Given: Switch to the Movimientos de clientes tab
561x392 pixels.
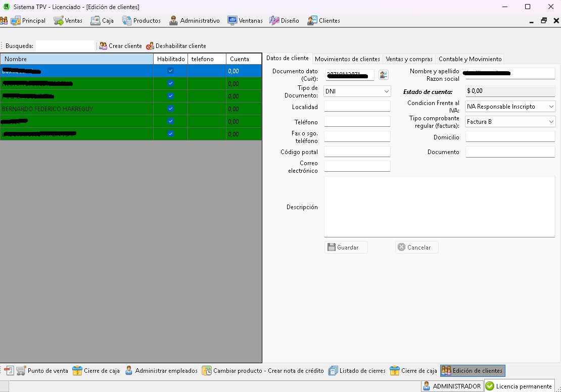Looking at the screenshot, I should [x=347, y=59].
